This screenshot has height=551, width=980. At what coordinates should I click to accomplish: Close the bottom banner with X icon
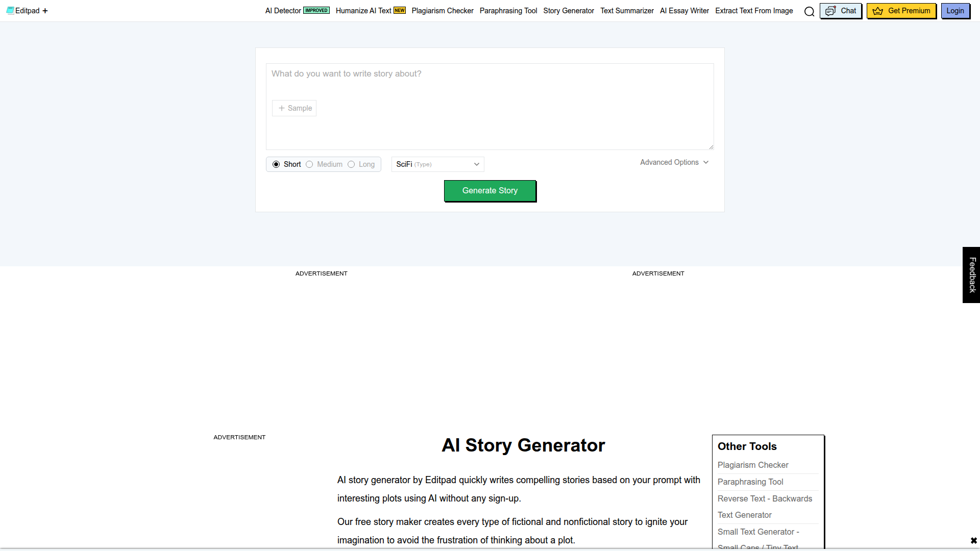click(x=973, y=540)
